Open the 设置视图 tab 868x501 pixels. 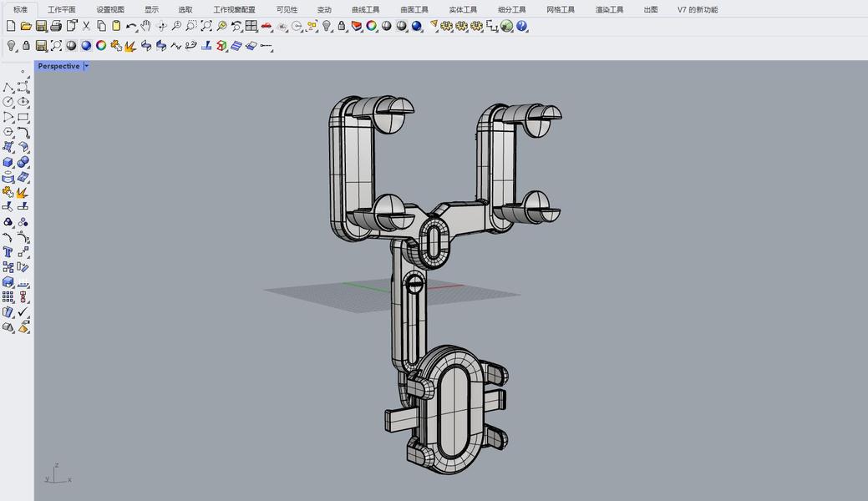tap(110, 9)
